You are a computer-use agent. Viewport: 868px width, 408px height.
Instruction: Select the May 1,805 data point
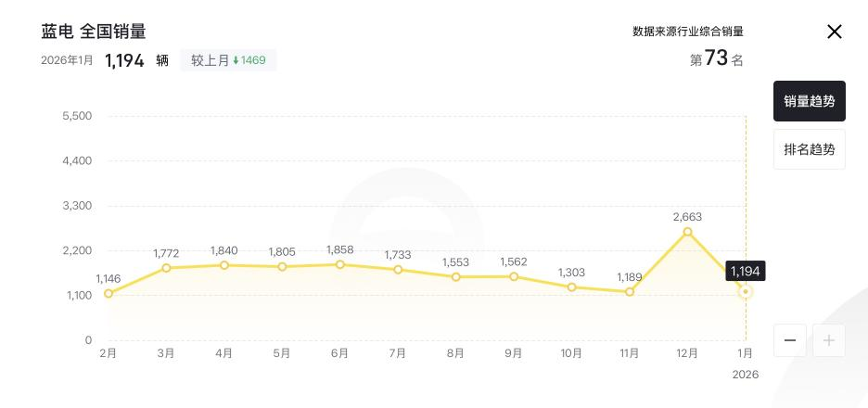282,267
